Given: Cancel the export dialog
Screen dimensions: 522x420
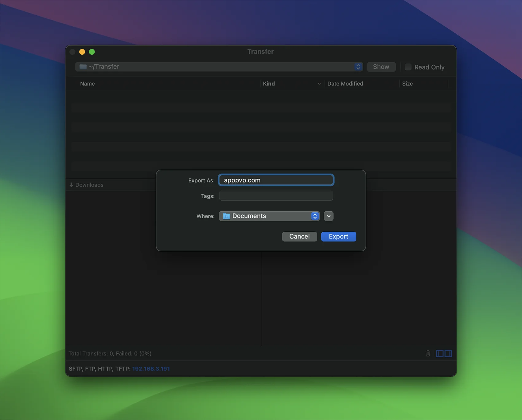Looking at the screenshot, I should (x=299, y=236).
